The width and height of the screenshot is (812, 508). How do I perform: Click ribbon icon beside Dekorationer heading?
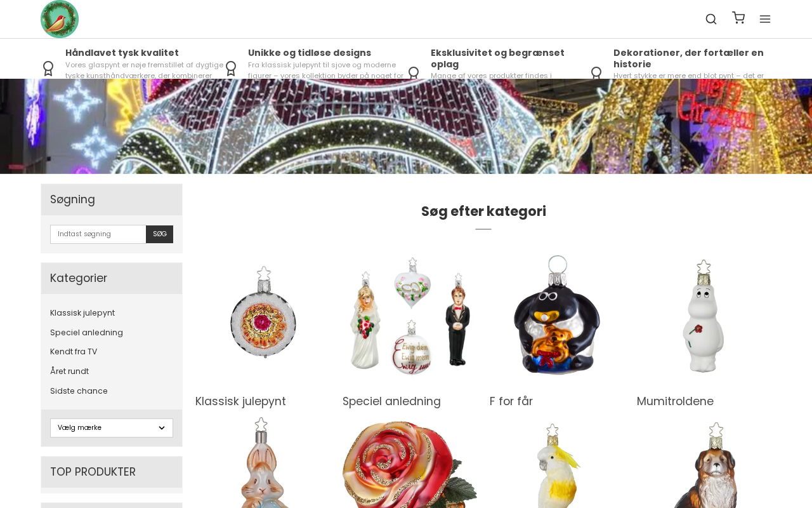point(596,73)
